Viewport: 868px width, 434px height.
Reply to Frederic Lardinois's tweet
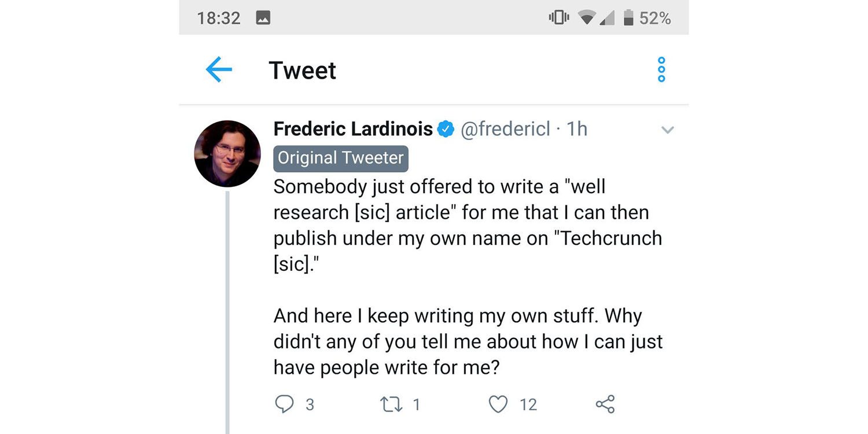(284, 404)
